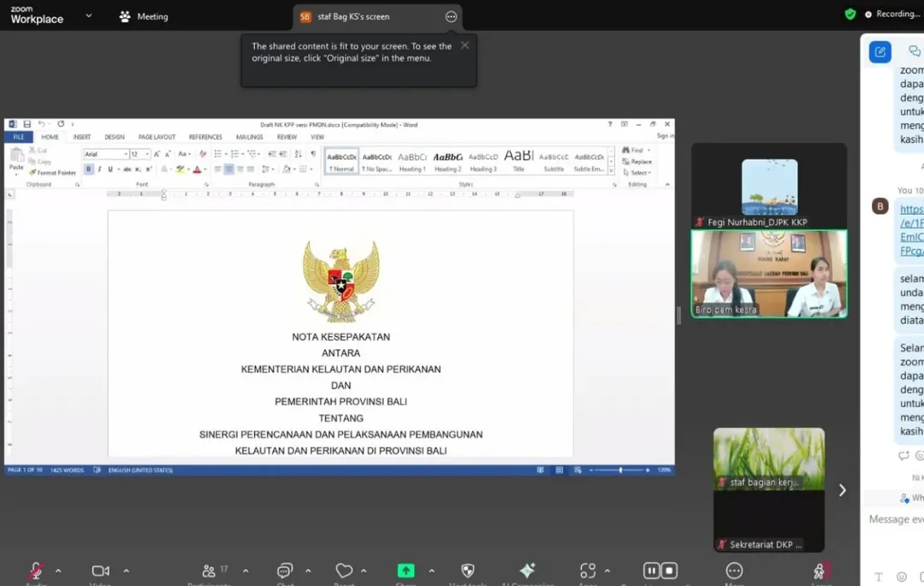This screenshot has width=924, height=586.
Task: Click the Chat icon in the meeting toolbar
Action: tap(285, 571)
